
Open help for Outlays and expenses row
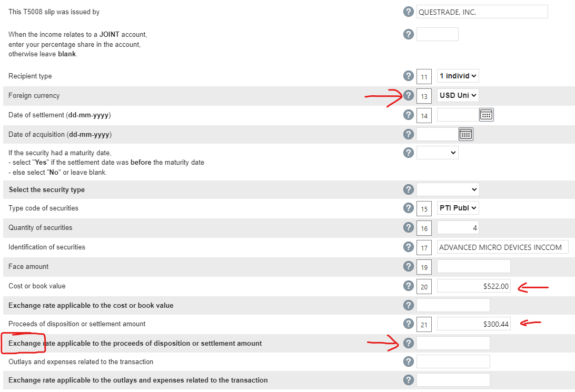click(408, 362)
